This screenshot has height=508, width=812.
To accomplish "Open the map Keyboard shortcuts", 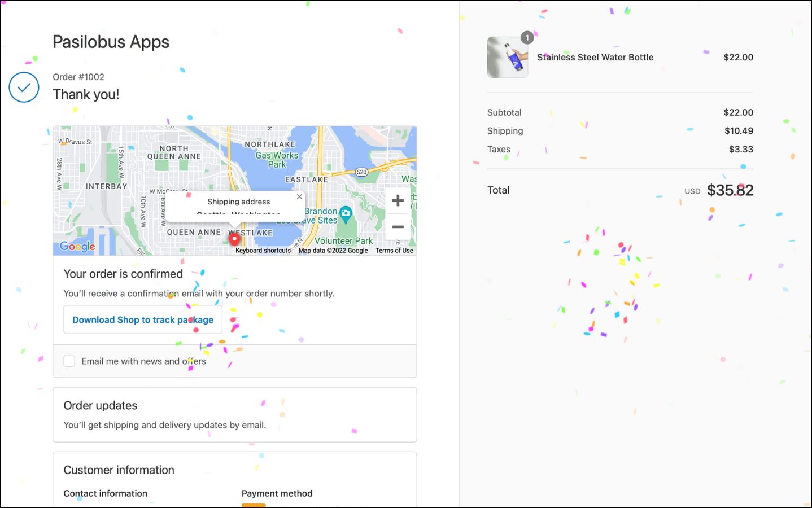I will (x=263, y=251).
